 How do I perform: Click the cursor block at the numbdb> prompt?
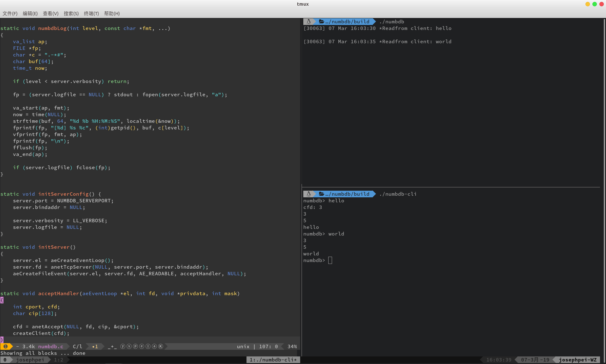(330, 260)
